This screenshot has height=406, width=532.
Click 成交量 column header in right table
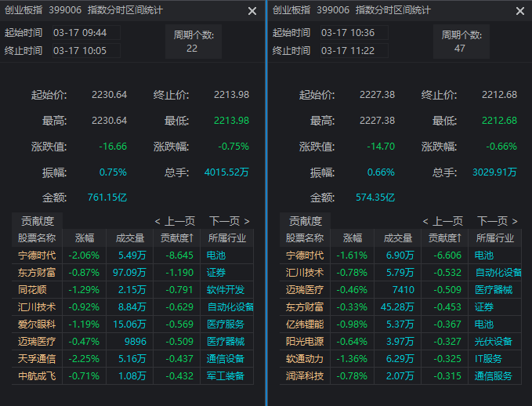[399, 238]
